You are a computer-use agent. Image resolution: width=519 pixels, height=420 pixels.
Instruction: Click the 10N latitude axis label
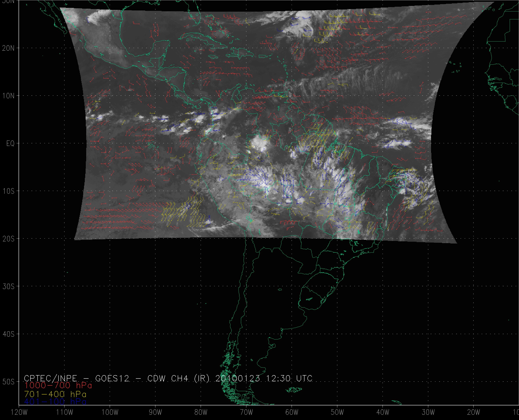pos(9,96)
